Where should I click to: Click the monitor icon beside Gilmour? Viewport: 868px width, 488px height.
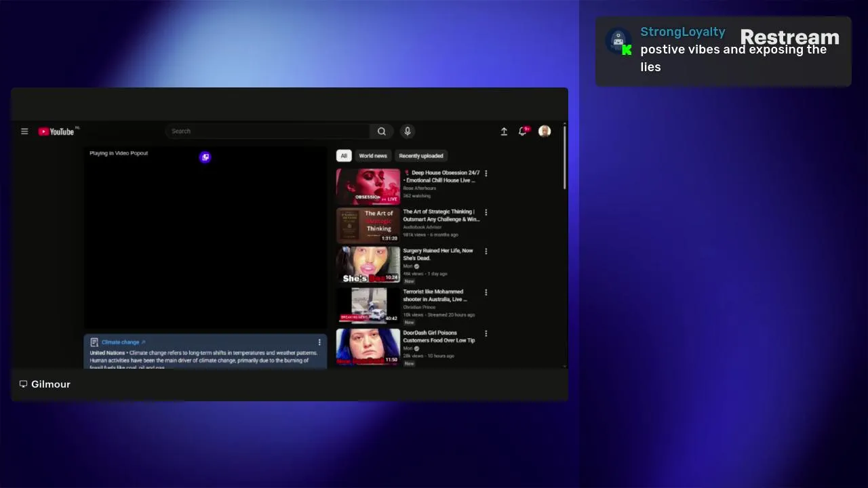(23, 384)
